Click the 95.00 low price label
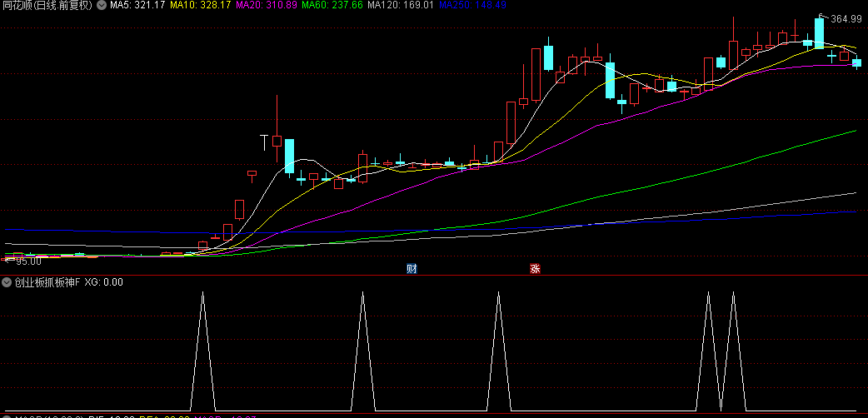This screenshot has height=418, width=868. tap(28, 261)
